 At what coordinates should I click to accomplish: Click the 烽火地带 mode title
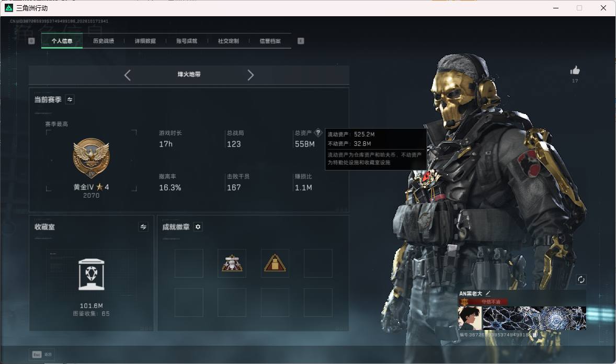coord(189,74)
